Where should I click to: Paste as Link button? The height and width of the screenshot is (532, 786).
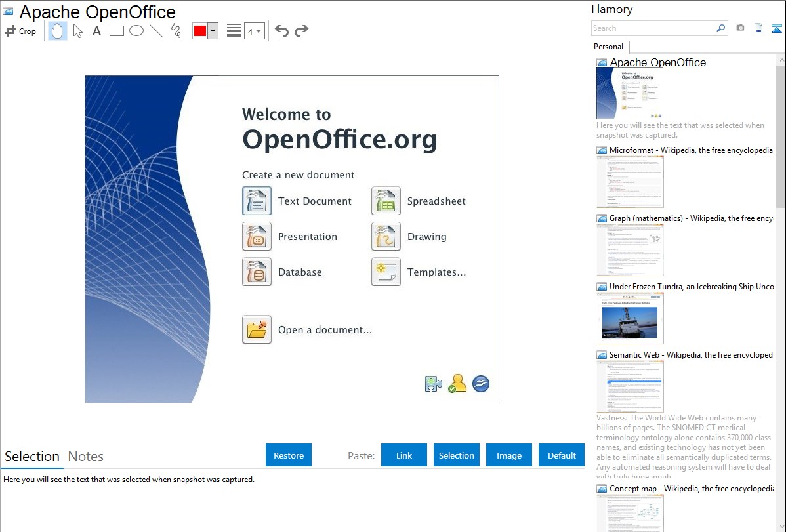[x=404, y=455]
